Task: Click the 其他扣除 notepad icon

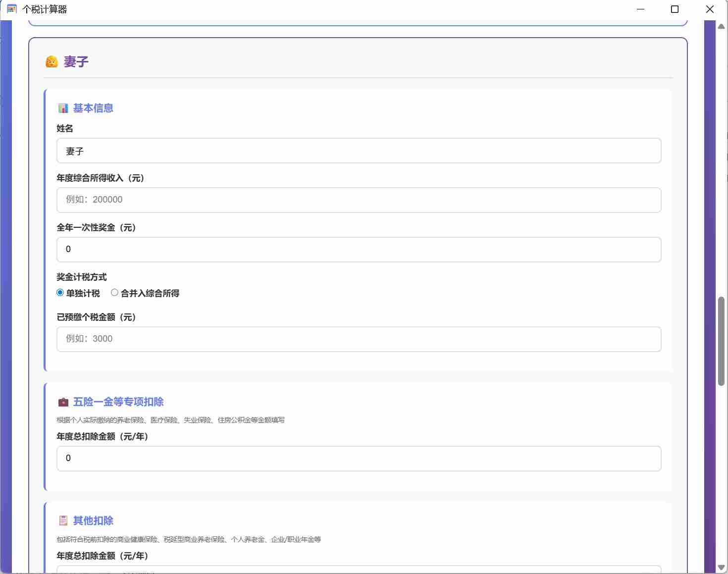Action: pos(63,521)
